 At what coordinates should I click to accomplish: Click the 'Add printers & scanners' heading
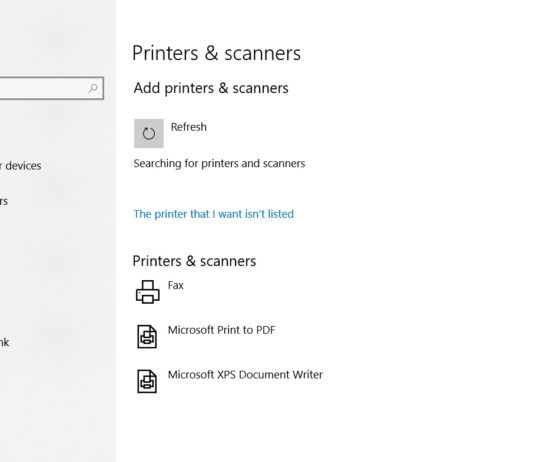click(211, 88)
